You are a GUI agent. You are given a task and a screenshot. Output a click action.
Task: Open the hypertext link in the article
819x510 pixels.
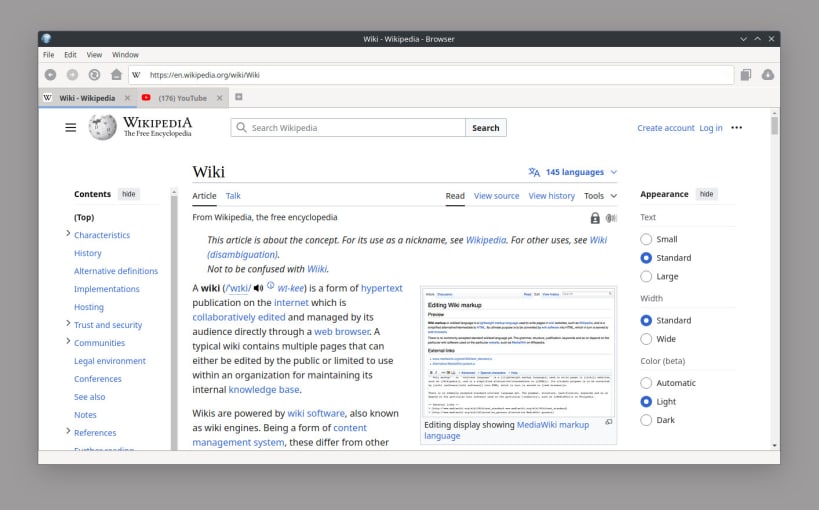(x=382, y=288)
